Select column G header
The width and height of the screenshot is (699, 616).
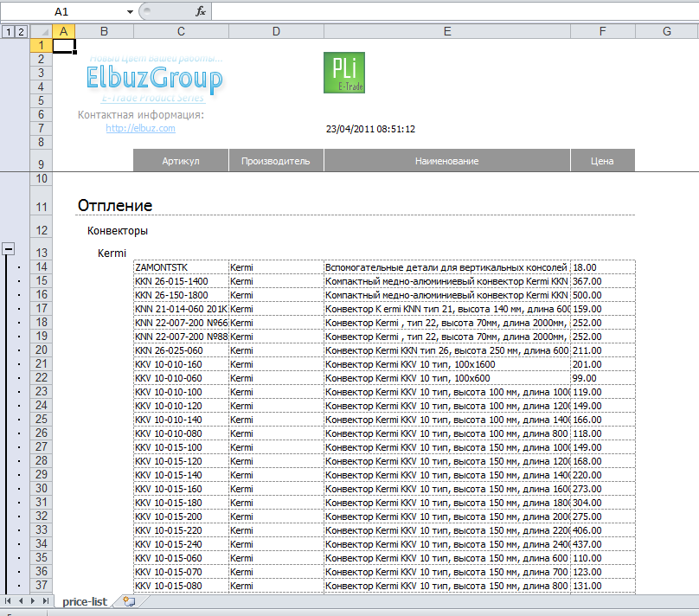coord(667,31)
